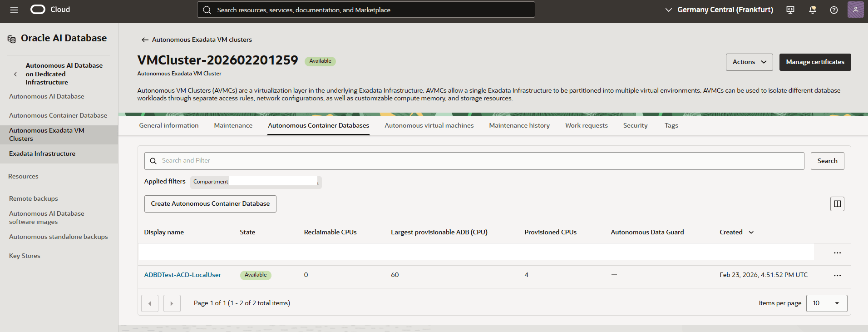The height and width of the screenshot is (332, 868).
Task: Open the Autonomous virtual machines tab
Action: (429, 125)
